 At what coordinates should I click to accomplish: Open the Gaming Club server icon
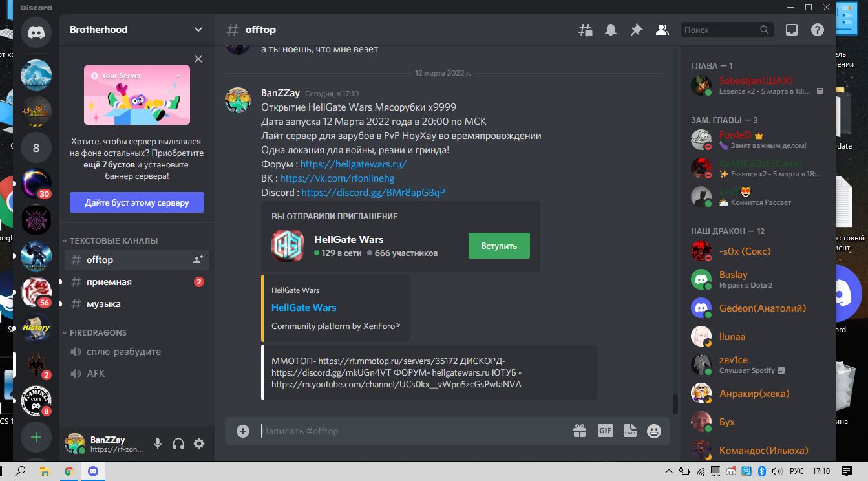point(36,401)
